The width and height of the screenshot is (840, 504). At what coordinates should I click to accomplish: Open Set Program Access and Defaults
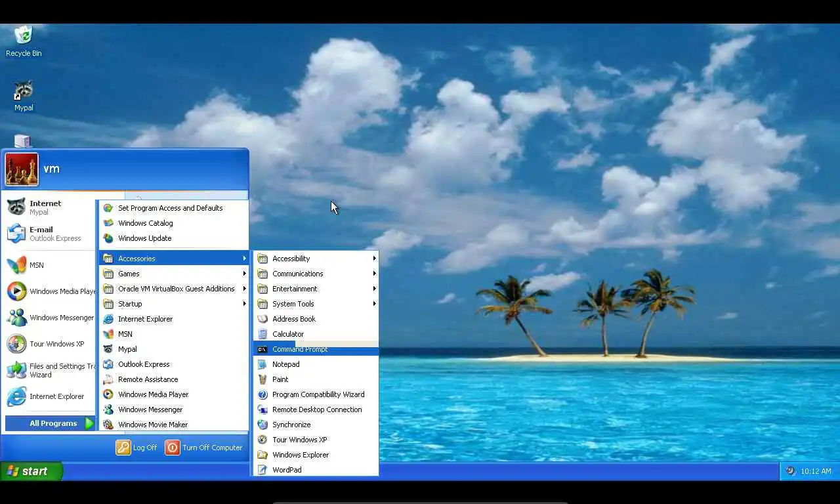pyautogui.click(x=174, y=208)
